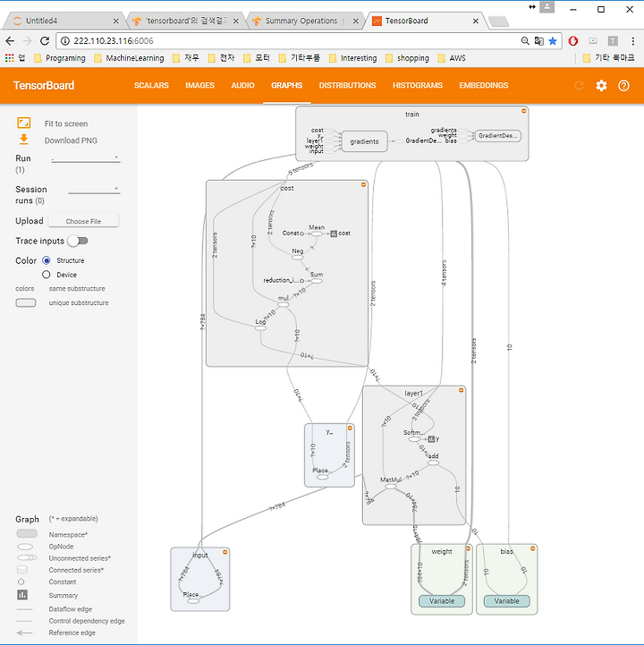Select the Variable node inside bias
The height and width of the screenshot is (645, 644).
pos(506,601)
